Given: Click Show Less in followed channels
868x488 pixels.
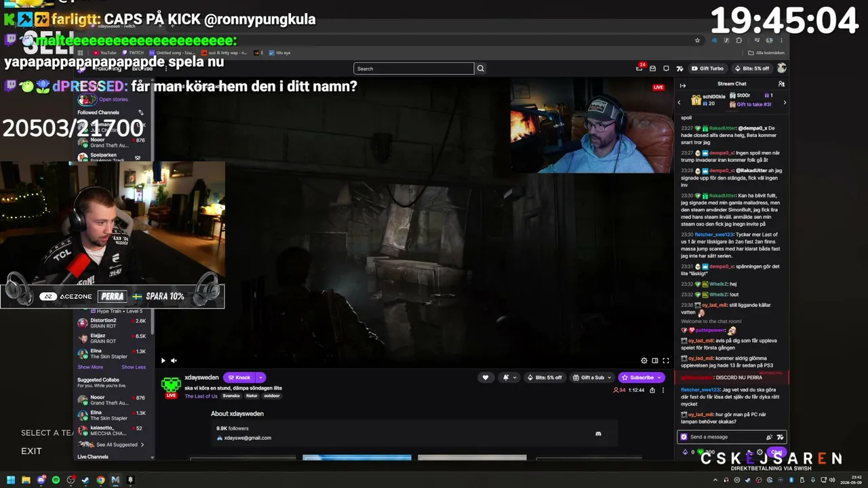Looking at the screenshot, I should [134, 367].
